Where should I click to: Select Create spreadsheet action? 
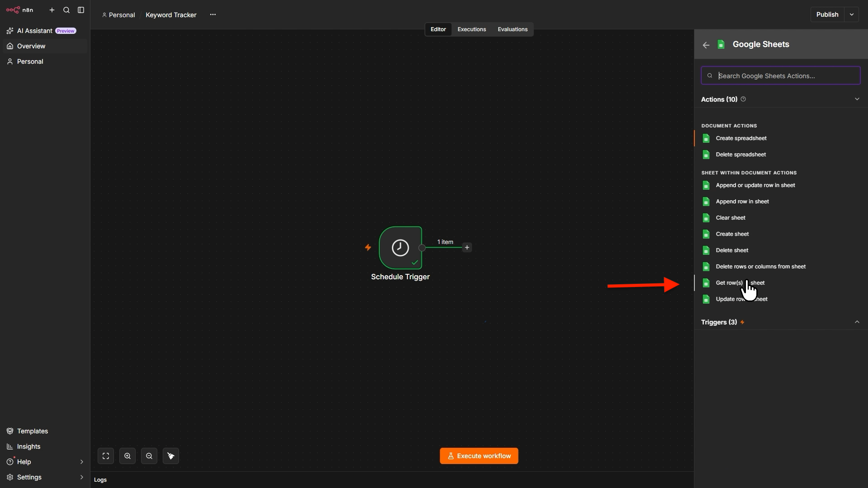point(781,138)
